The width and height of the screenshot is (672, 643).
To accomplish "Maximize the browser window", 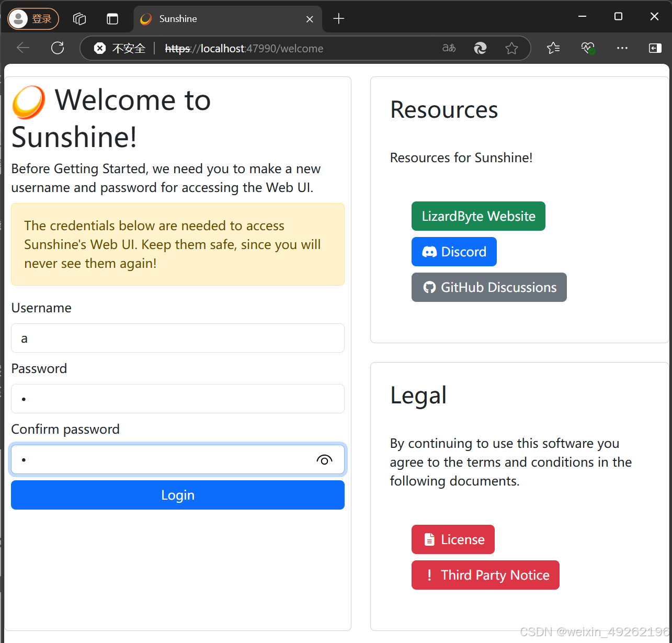I will coord(618,17).
